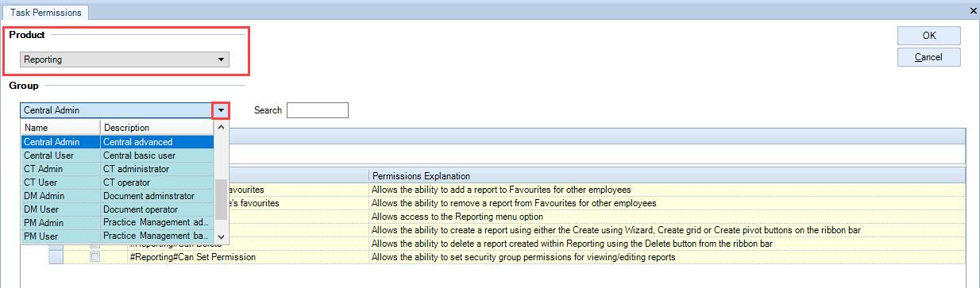Click the CT operator description cell
980x288 pixels.
coord(157,182)
